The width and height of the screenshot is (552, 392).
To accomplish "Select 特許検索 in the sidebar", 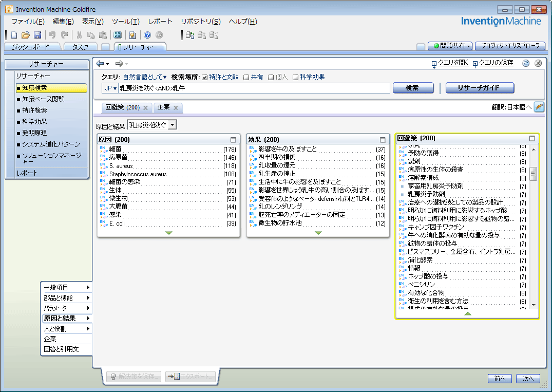I will [x=34, y=110].
